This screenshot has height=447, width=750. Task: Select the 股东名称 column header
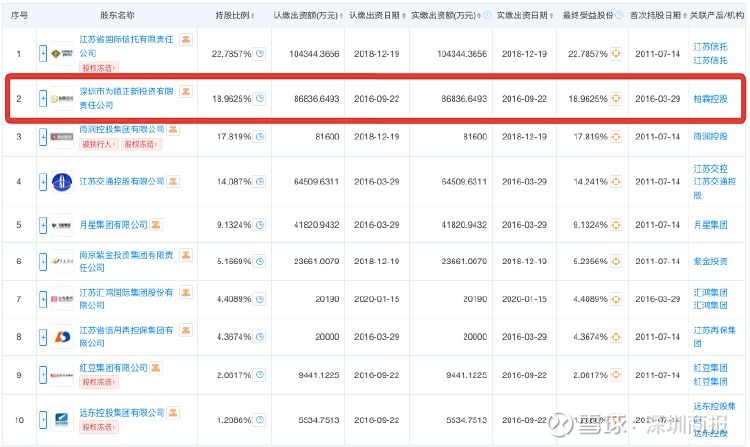pyautogui.click(x=117, y=15)
